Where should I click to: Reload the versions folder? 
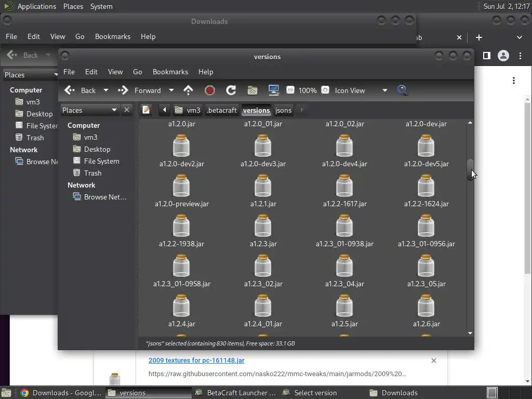[x=231, y=90]
